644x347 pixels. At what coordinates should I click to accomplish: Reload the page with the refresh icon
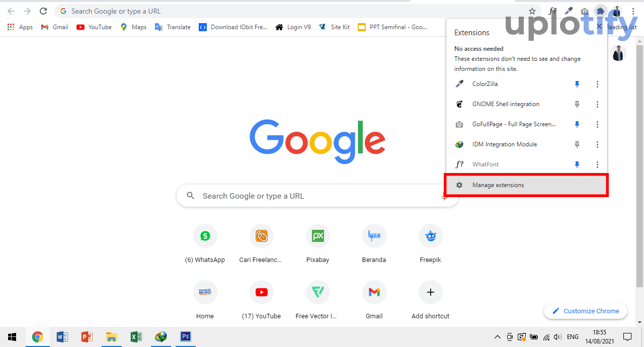coord(43,11)
